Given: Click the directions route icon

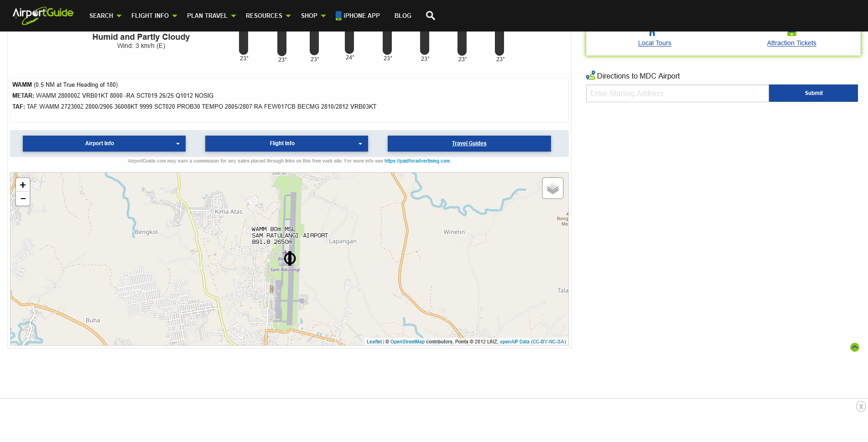Looking at the screenshot, I should [591, 75].
